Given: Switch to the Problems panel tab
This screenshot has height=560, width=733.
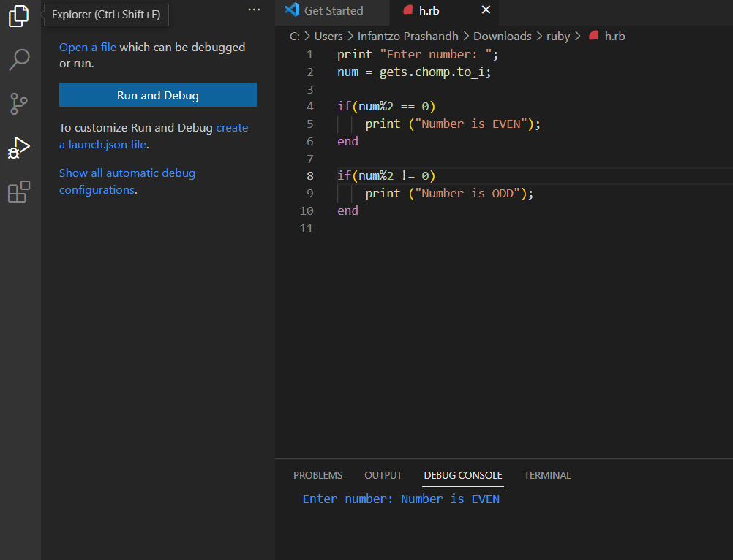Looking at the screenshot, I should pos(317,475).
